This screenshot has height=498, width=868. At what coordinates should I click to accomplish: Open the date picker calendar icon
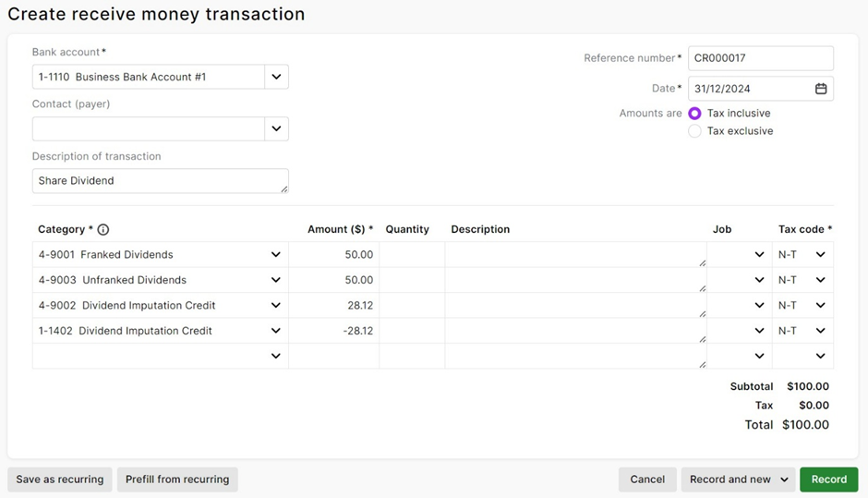click(820, 89)
